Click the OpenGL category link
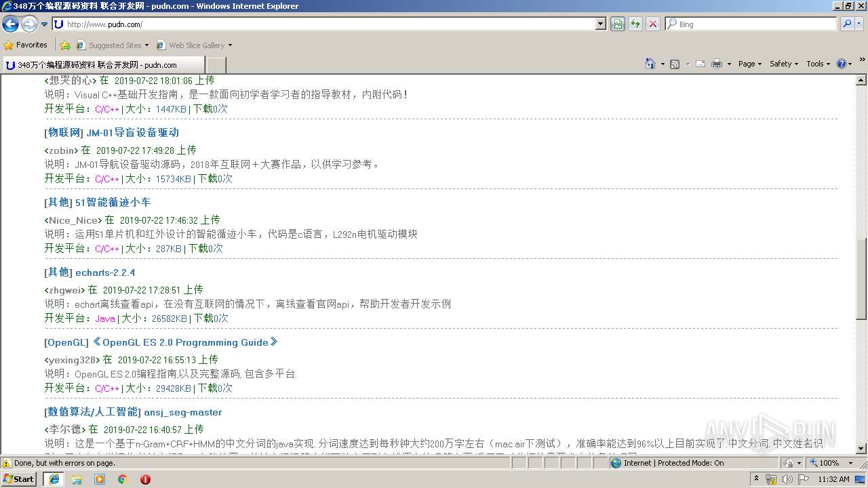 [66, 342]
